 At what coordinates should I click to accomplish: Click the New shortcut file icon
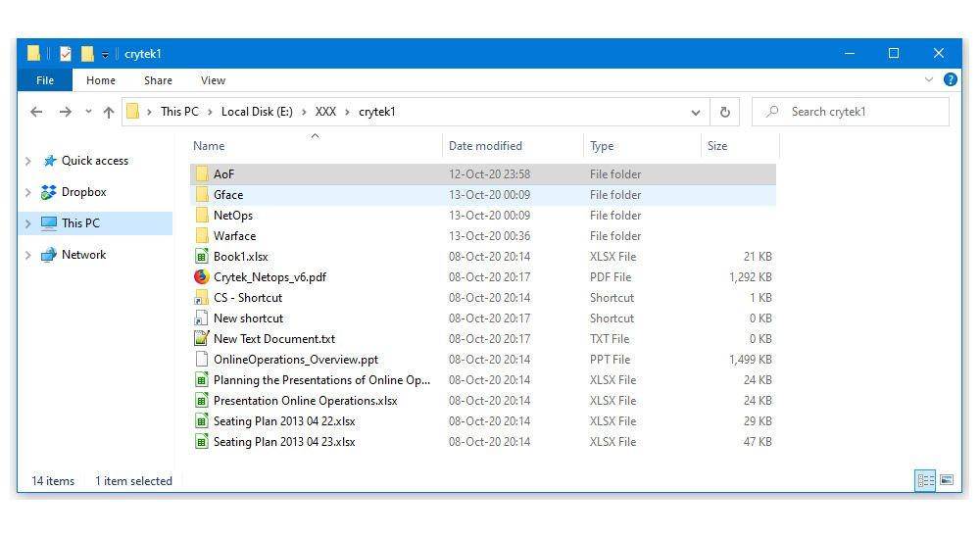[x=201, y=318]
